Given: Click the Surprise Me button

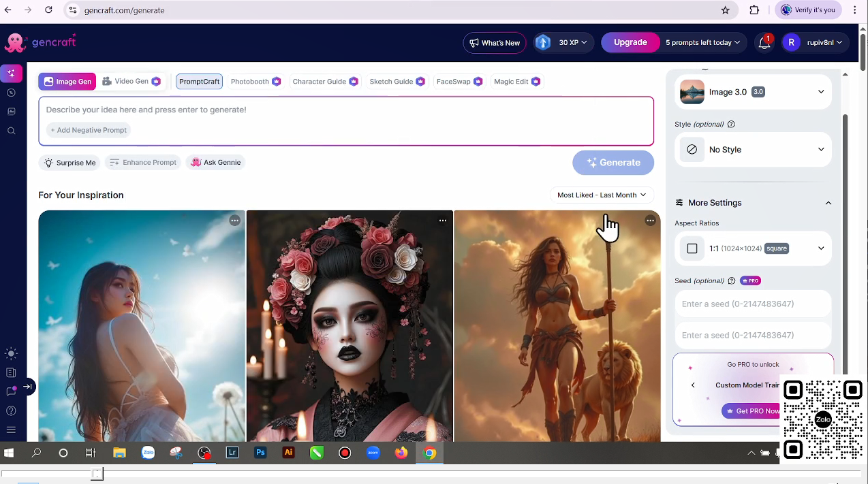Looking at the screenshot, I should click(69, 163).
